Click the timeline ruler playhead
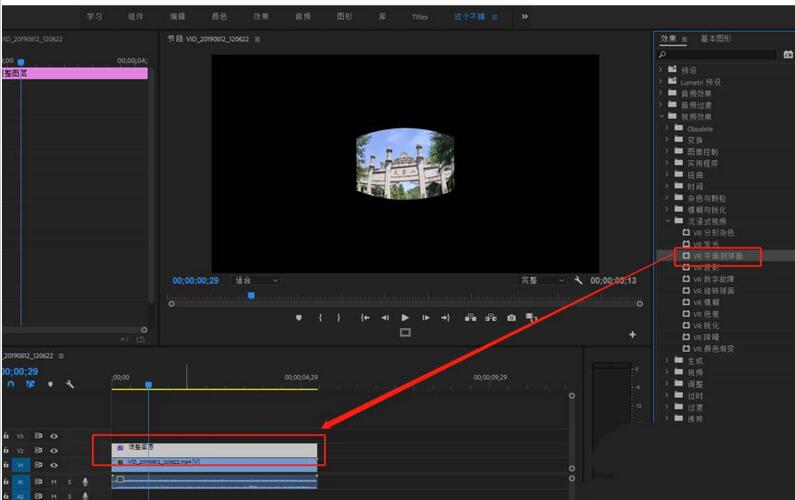 coord(149,385)
